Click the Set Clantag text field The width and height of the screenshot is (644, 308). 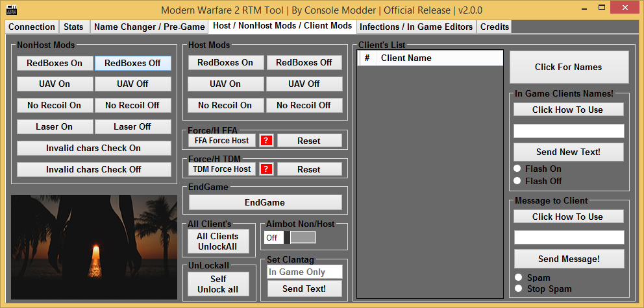(304, 272)
